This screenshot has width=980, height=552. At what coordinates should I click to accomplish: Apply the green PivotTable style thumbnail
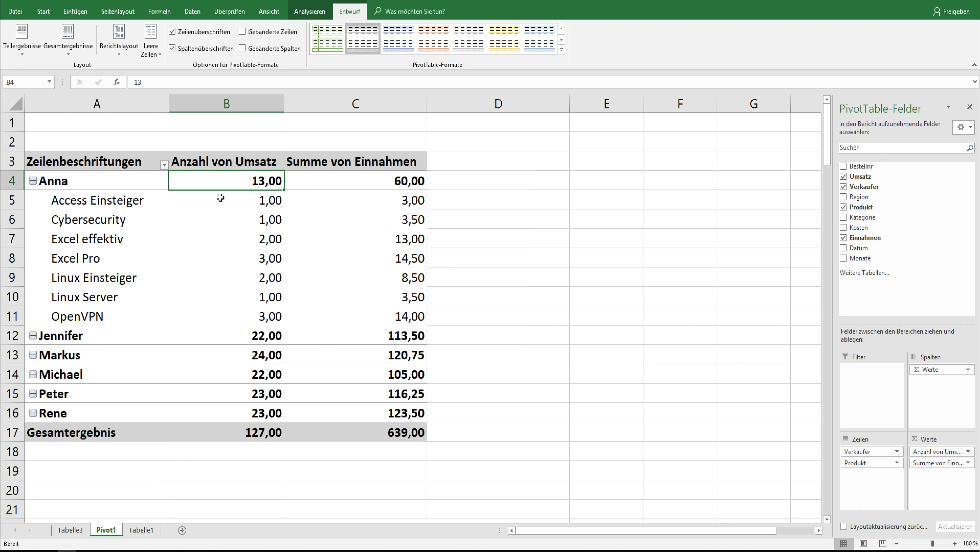coord(328,38)
